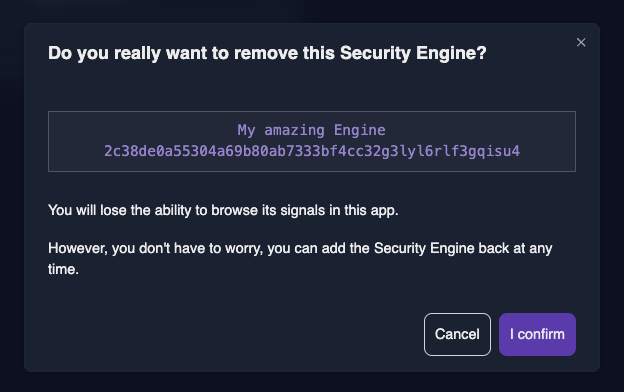
Task: Click the word 'Engine?' in the title
Action: [451, 53]
